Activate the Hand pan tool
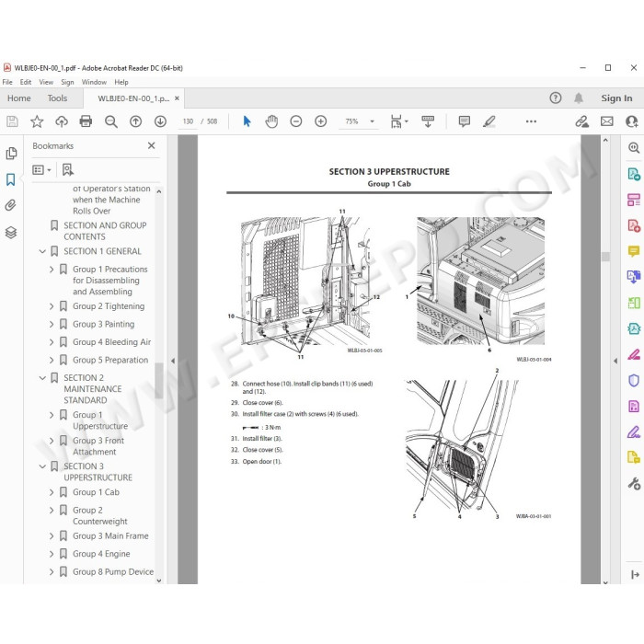Image resolution: width=644 pixels, height=644 pixels. click(271, 121)
